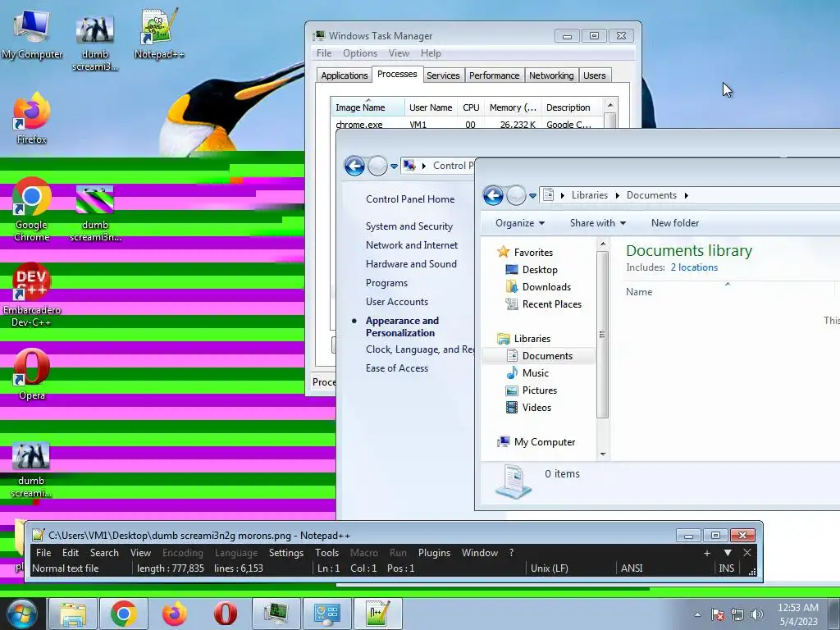This screenshot has height=630, width=840.
Task: Switch to the Users tab in Task Manager
Action: [x=595, y=75]
